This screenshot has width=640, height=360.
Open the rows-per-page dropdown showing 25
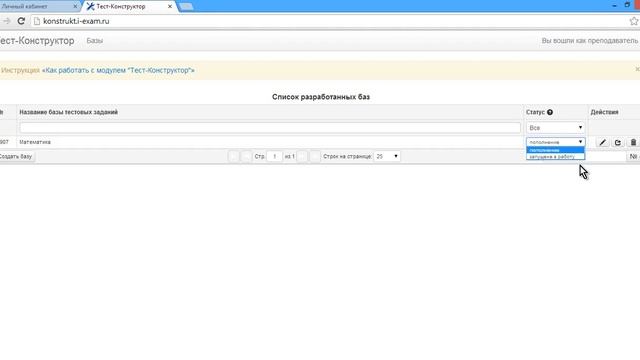click(x=387, y=156)
